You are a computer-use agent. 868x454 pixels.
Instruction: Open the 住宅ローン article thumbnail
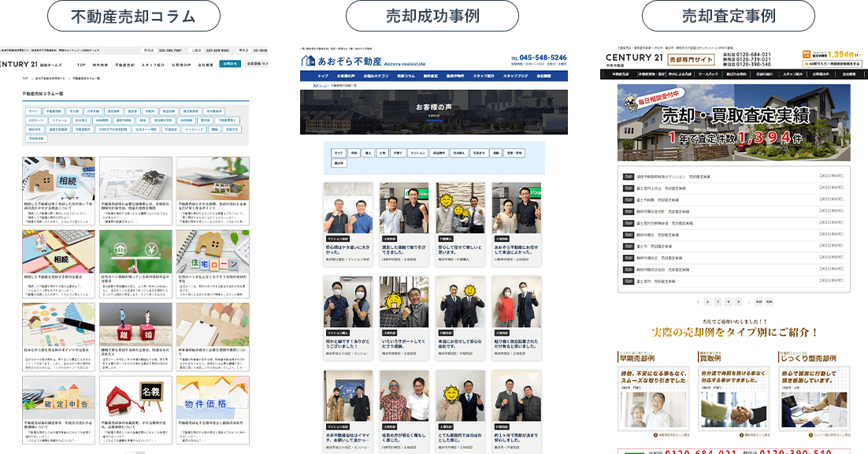point(213,252)
